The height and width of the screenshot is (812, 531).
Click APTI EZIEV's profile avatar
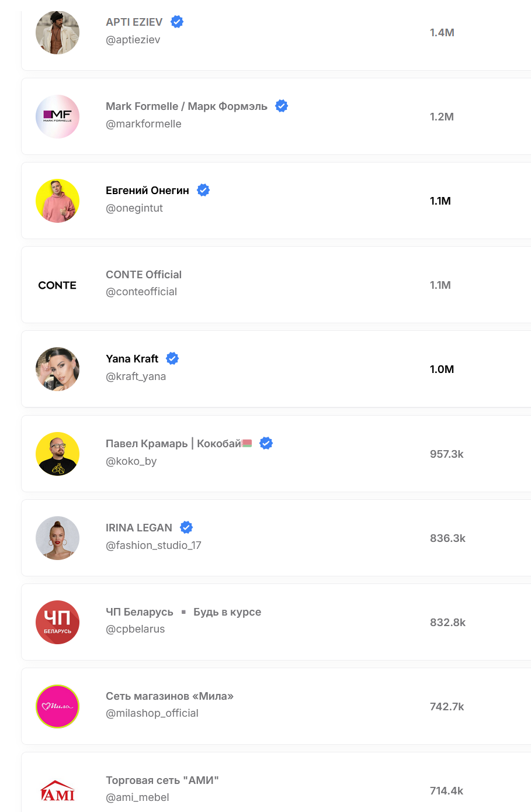57,33
